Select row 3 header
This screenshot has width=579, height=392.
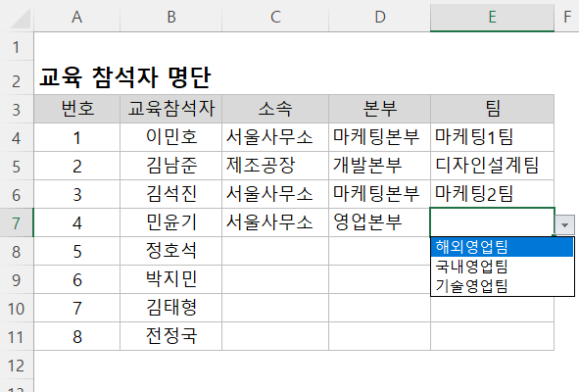pyautogui.click(x=17, y=110)
